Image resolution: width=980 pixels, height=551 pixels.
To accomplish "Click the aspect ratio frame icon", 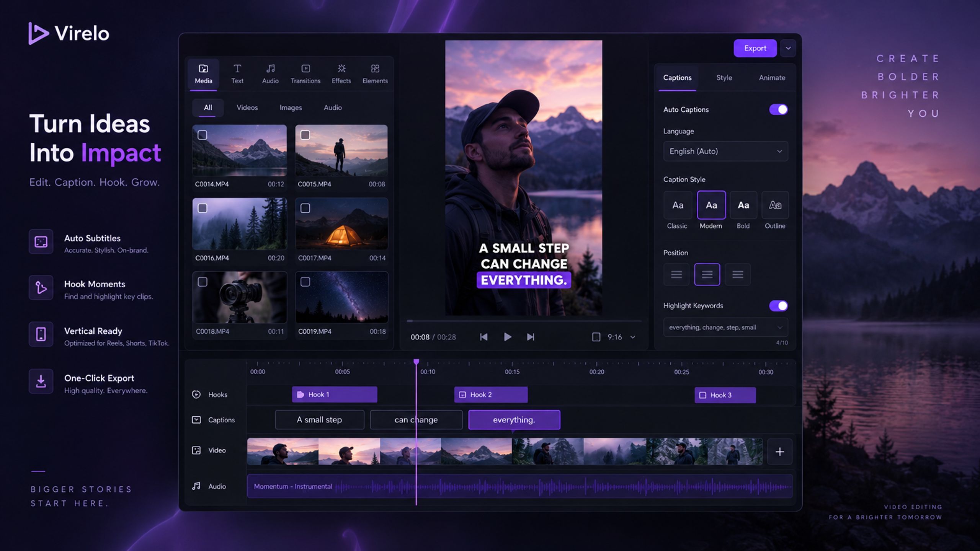I will pos(596,337).
